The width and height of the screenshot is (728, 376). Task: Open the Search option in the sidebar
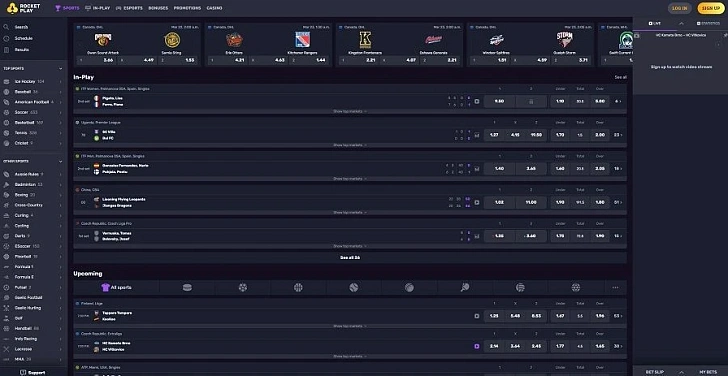(21, 27)
